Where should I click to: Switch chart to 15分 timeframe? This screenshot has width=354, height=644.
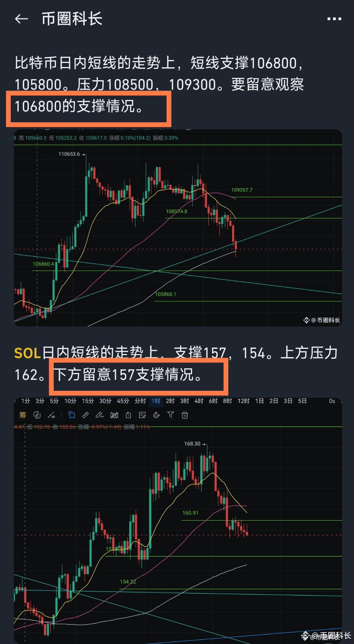coord(88,401)
